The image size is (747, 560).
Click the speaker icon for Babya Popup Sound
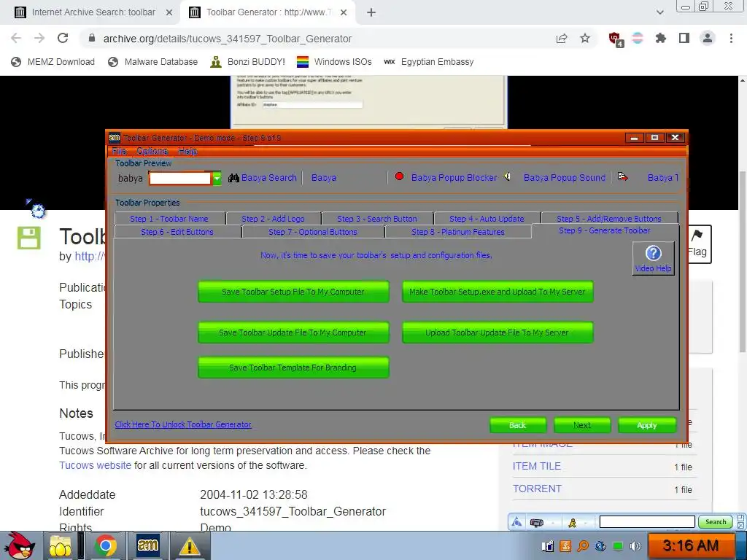point(507,176)
